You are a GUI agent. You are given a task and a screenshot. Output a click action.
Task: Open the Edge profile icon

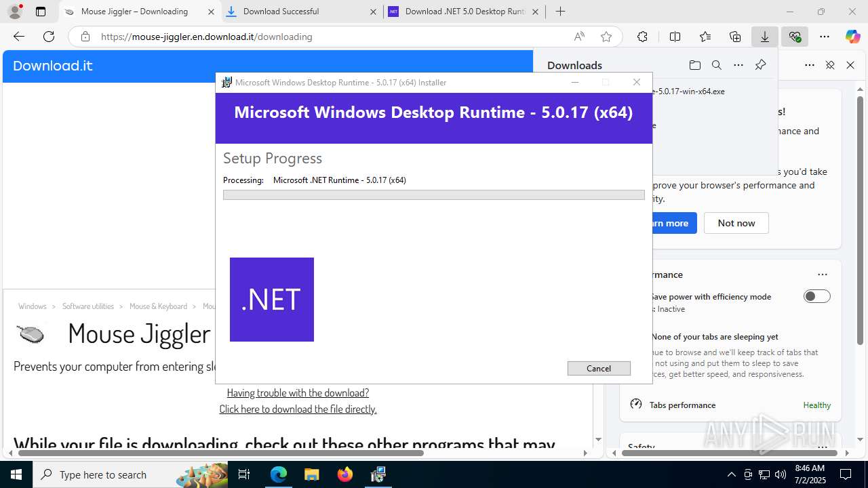point(15,12)
